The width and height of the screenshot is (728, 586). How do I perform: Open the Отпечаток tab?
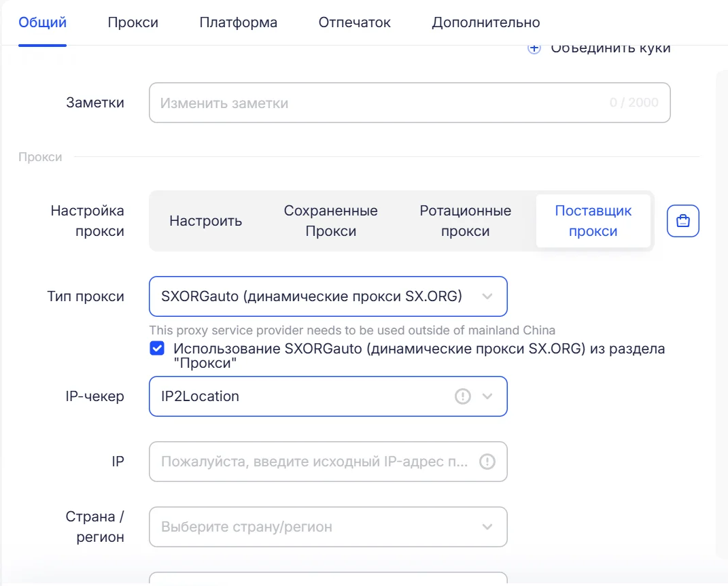354,22
